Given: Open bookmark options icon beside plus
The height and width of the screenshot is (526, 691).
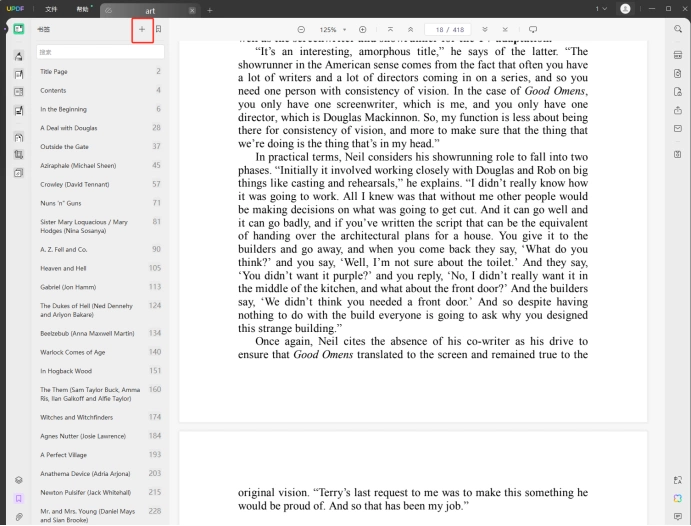Looking at the screenshot, I should [158, 29].
